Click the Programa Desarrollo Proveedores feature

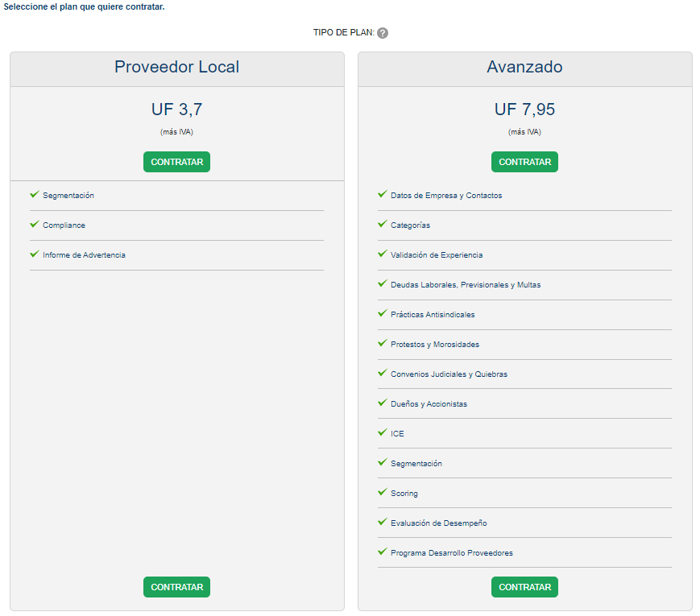452,553
